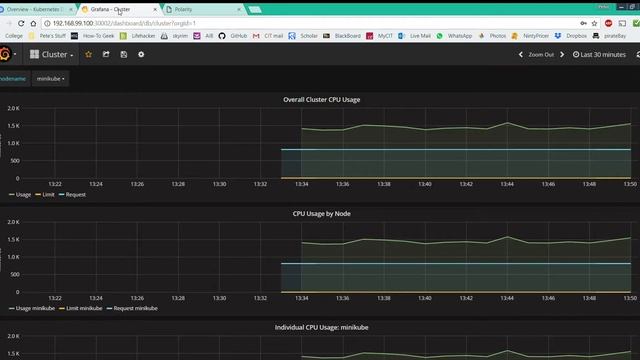The image size is (640, 360).
Task: Open GitHub bookmark
Action: [233, 36]
